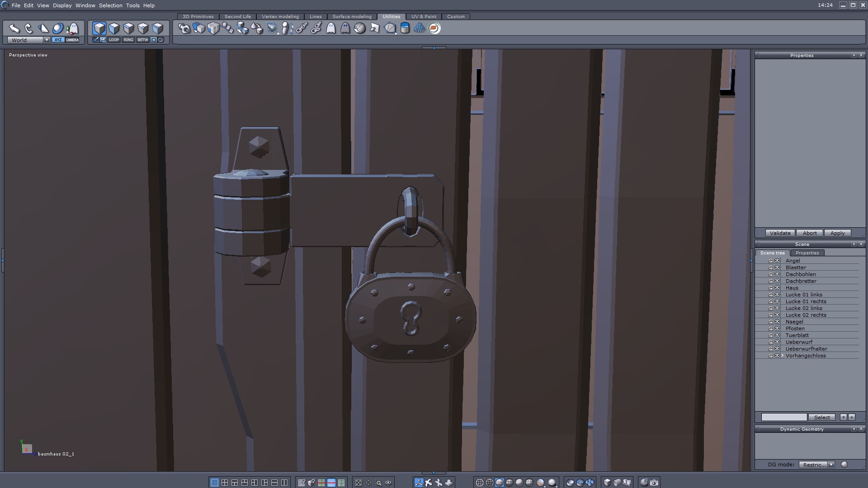Open the Selection menu
The width and height of the screenshot is (868, 488).
(110, 5)
